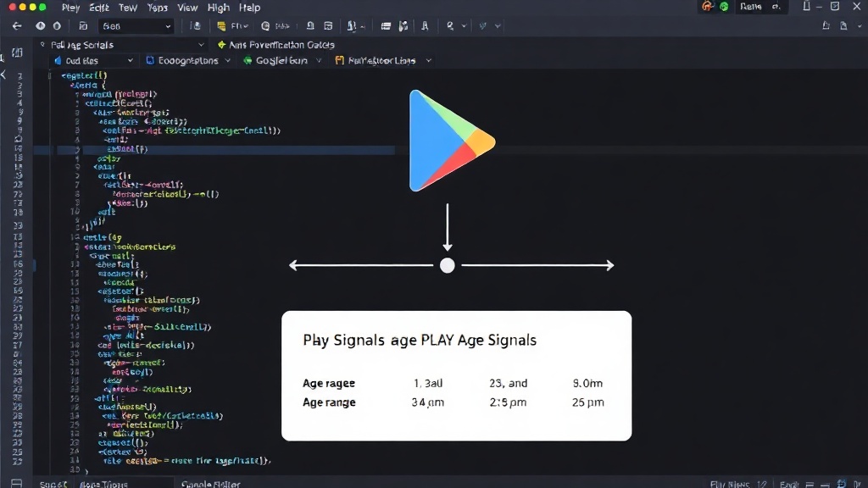Click the page icon at toolbar right
Screen dimensions: 868x488
coord(826,25)
